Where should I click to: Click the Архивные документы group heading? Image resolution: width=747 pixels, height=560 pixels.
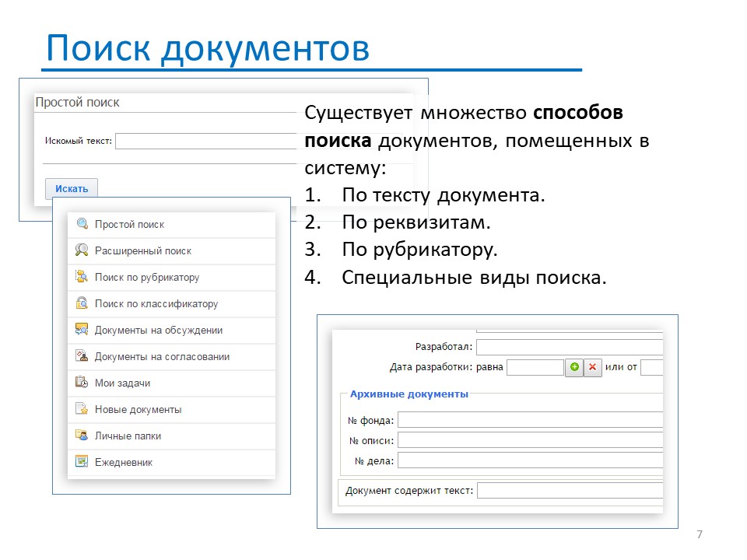click(x=409, y=394)
